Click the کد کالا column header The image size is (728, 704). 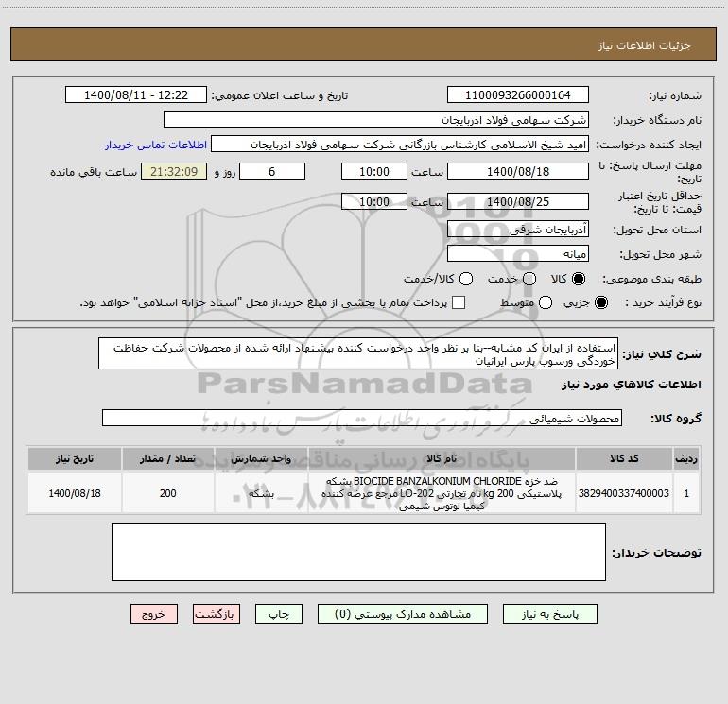coord(624,458)
